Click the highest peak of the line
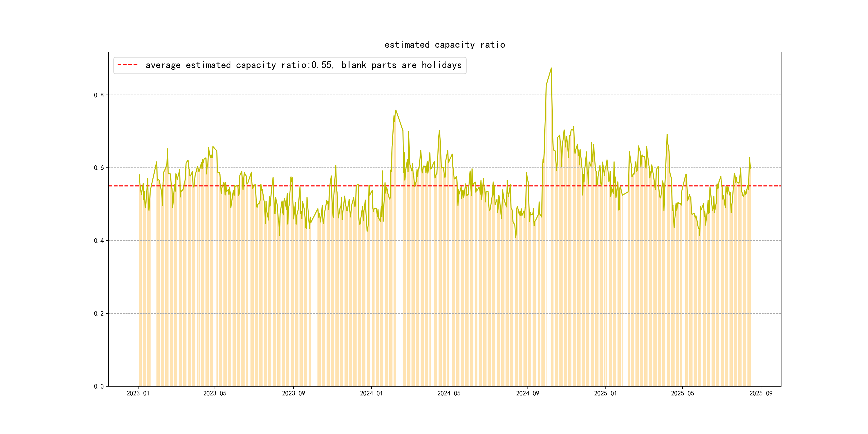Image resolution: width=868 pixels, height=434 pixels. click(x=551, y=68)
